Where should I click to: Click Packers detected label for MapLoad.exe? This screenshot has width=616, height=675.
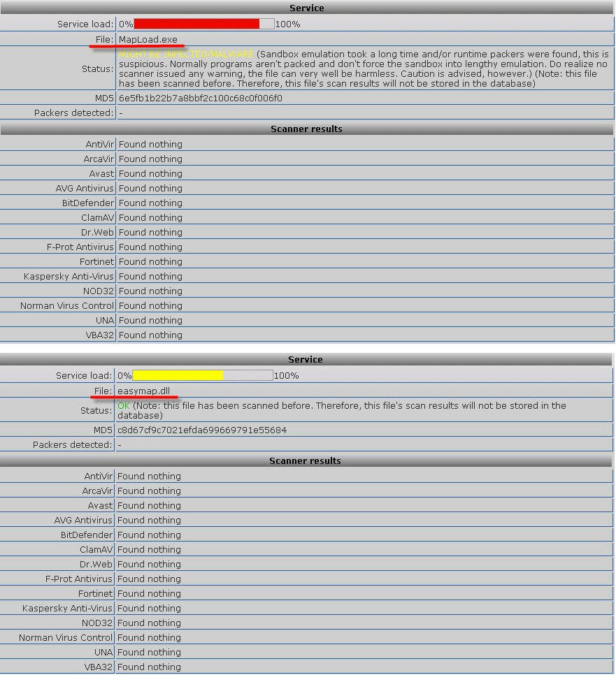click(73, 112)
